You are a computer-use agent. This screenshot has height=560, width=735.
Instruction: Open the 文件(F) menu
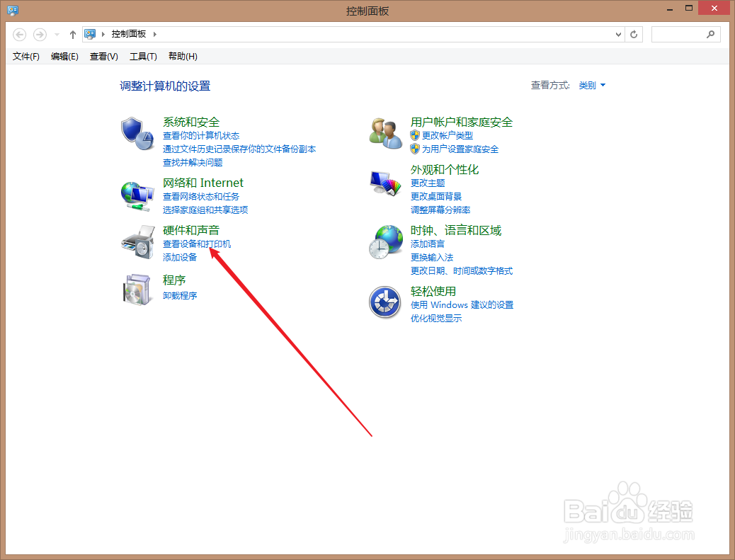click(x=25, y=56)
